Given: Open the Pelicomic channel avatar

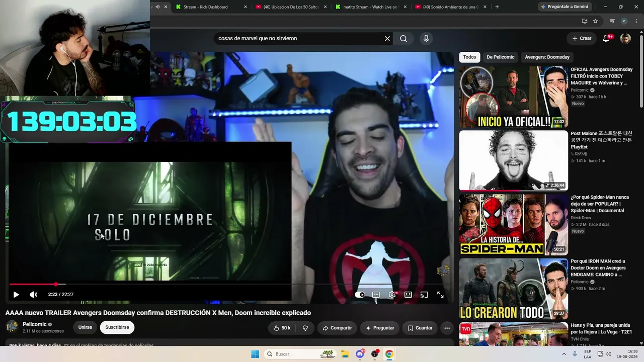Looking at the screenshot, I should [12, 327].
